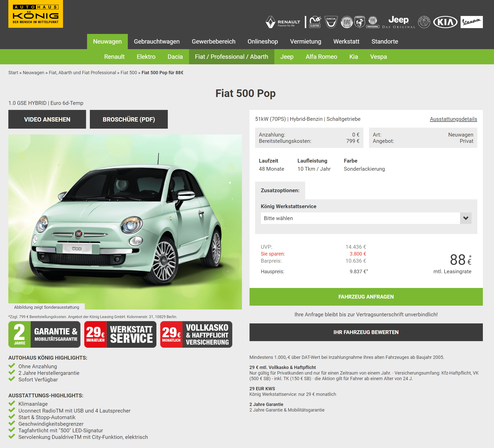The image size is (494, 448).
Task: Click the 29€ Werkstatt Service badge
Action: [120, 334]
